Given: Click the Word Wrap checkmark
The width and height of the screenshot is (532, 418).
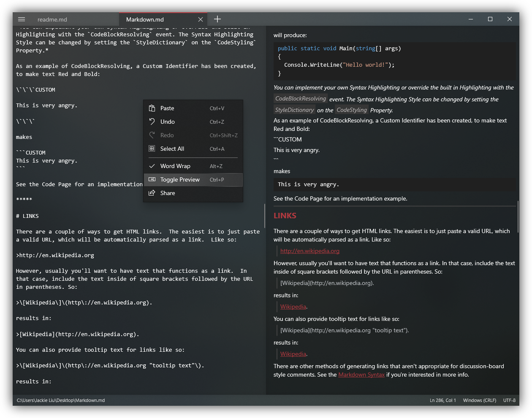Looking at the screenshot, I should coord(152,166).
